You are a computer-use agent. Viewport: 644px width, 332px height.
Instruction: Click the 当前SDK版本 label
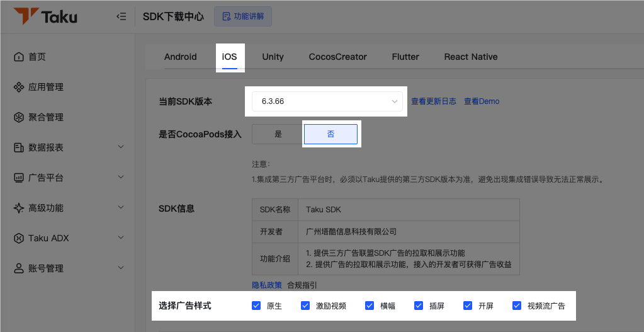[185, 101]
